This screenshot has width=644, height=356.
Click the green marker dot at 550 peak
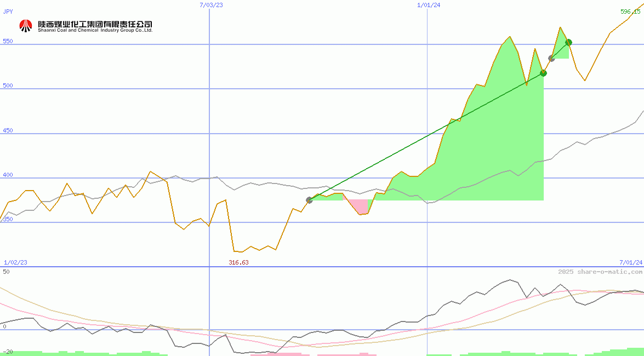pos(569,42)
